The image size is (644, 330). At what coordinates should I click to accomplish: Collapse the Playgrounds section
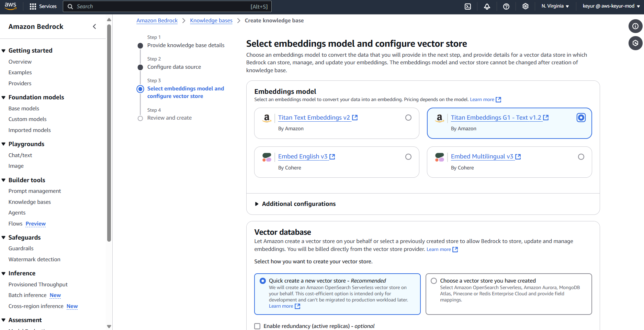pyautogui.click(x=4, y=144)
